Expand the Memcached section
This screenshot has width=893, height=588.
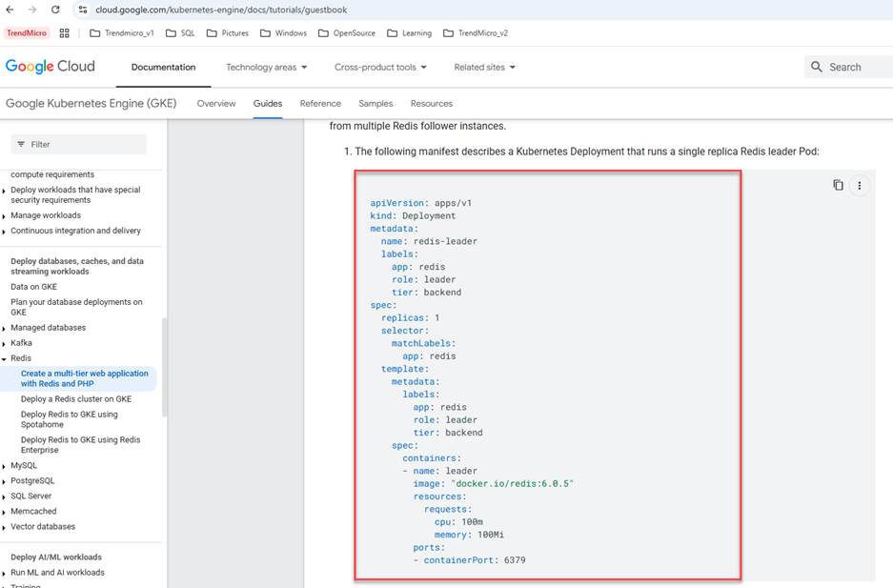click(x=33, y=512)
